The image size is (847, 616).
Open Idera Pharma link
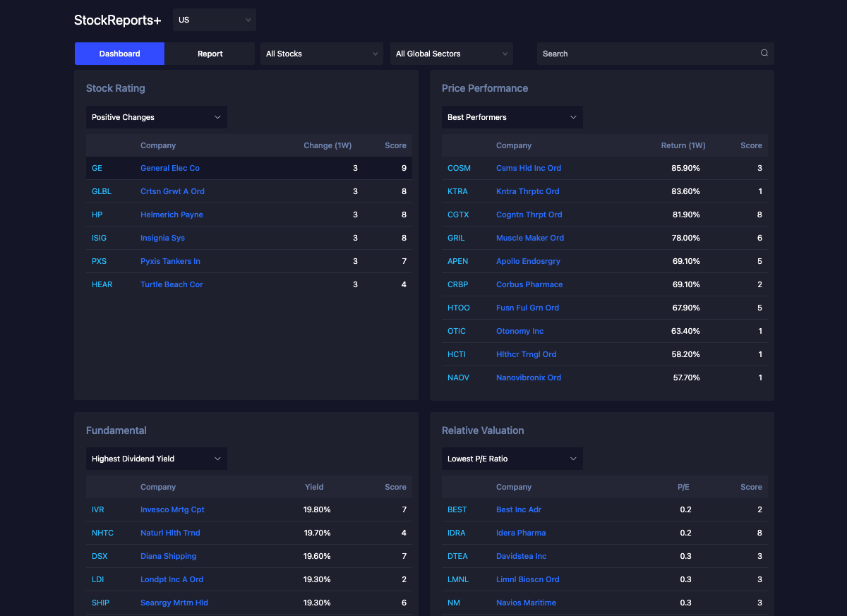[x=521, y=533]
